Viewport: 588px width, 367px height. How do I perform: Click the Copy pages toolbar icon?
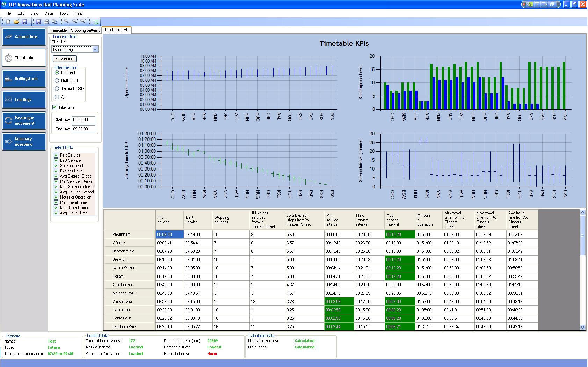tap(55, 22)
